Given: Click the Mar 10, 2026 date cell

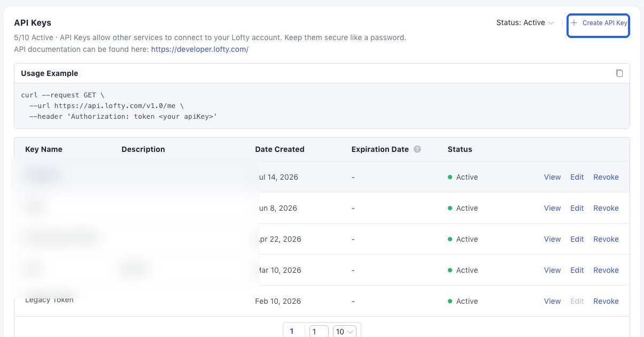Looking at the screenshot, I should (x=280, y=270).
